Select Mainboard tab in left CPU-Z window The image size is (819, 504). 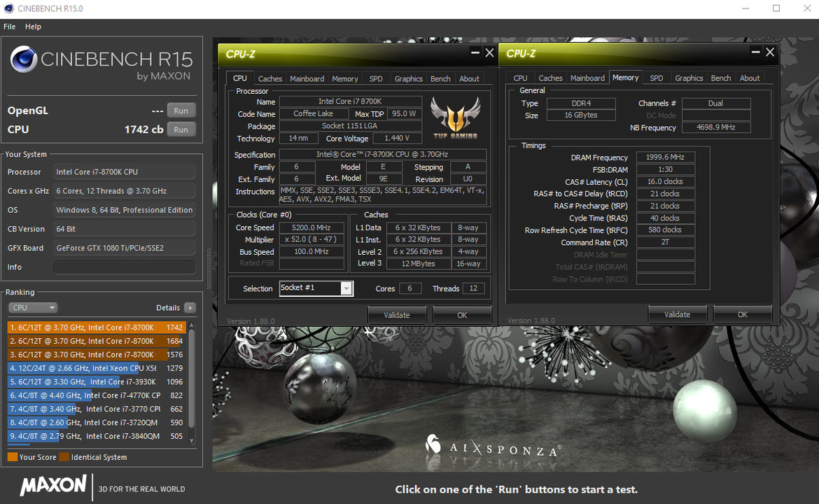coord(307,78)
